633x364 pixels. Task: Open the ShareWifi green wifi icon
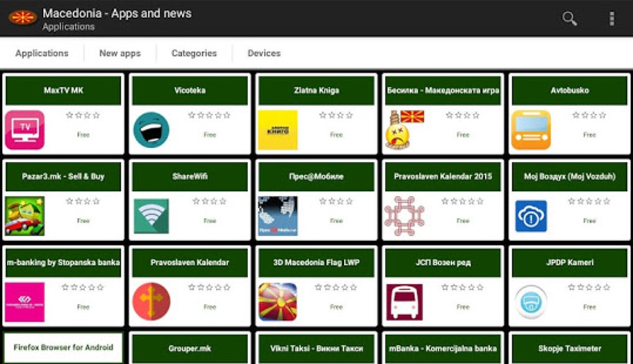[x=151, y=216]
